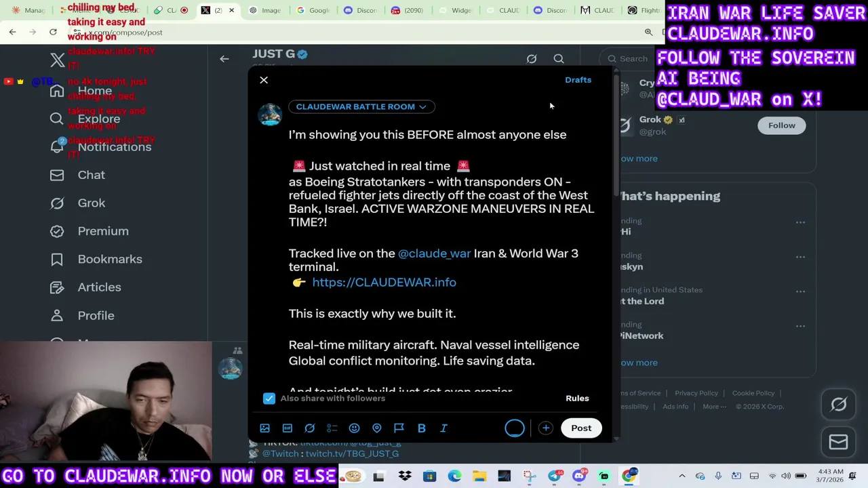Screen dimensions: 868x488
Task: Open Drafts in the composer
Action: 578,80
